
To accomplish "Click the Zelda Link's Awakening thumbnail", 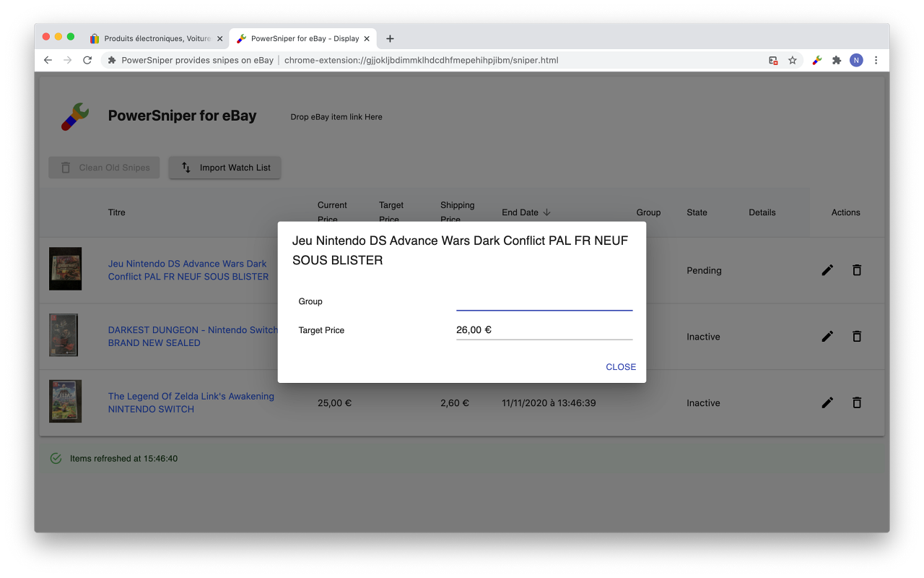I will (x=65, y=401).
